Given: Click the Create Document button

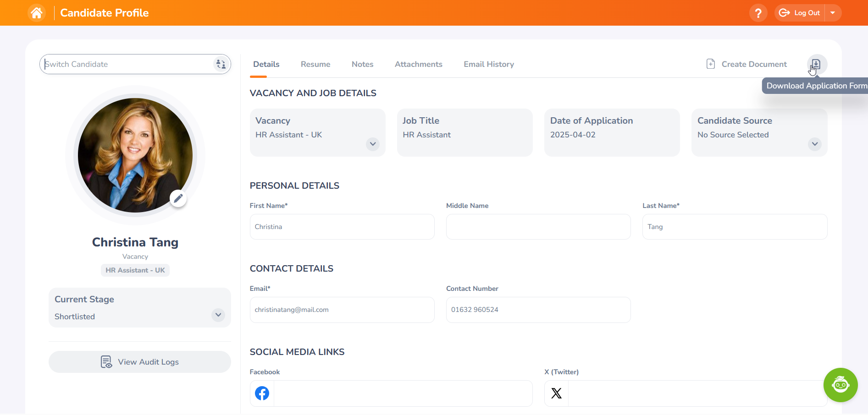Looking at the screenshot, I should [x=746, y=64].
